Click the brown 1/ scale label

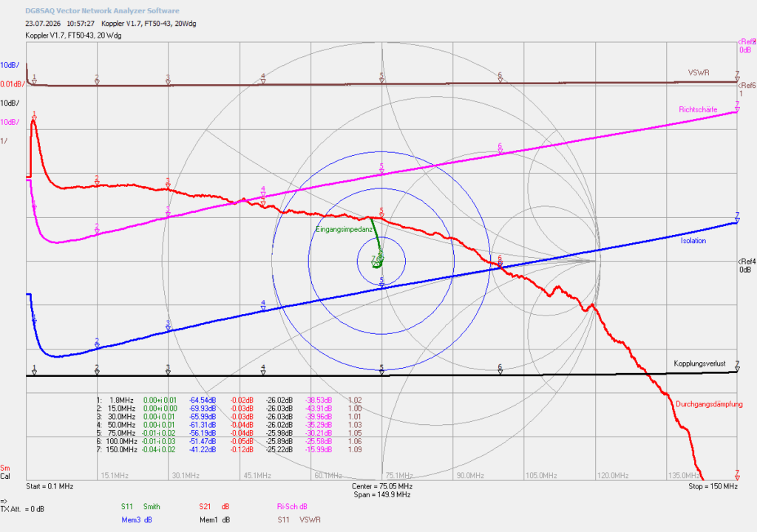pos(4,141)
